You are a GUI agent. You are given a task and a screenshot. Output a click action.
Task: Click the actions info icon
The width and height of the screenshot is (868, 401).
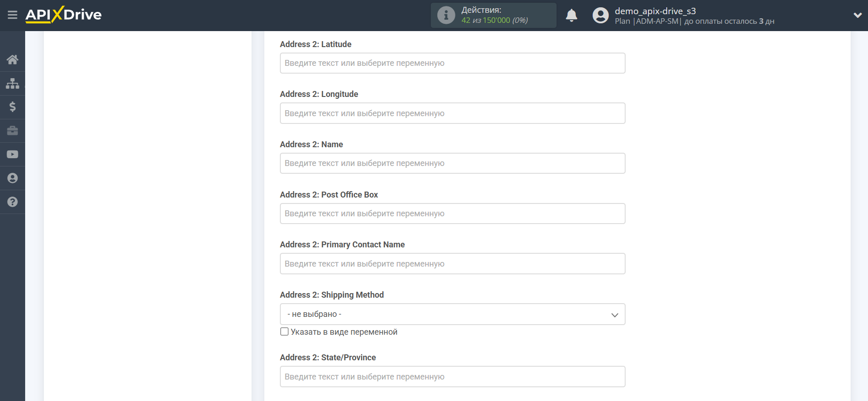(446, 15)
